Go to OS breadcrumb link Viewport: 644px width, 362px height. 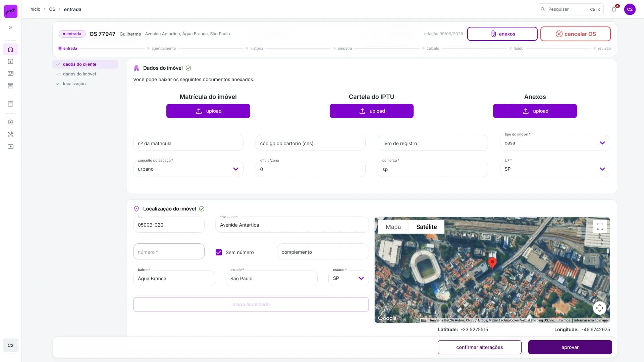click(52, 9)
